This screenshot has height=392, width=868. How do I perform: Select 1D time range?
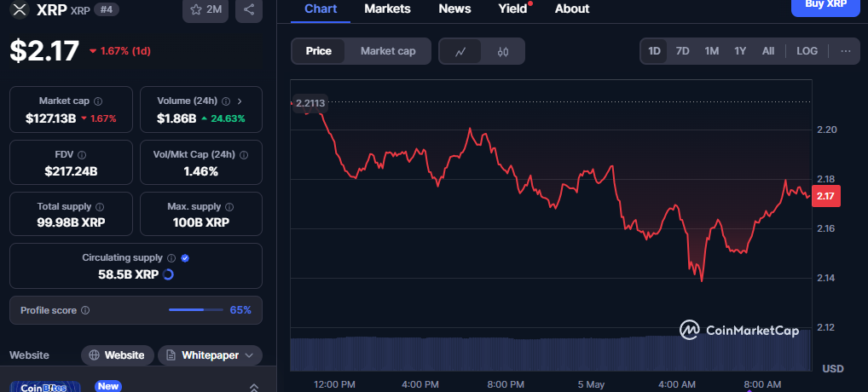tap(654, 51)
